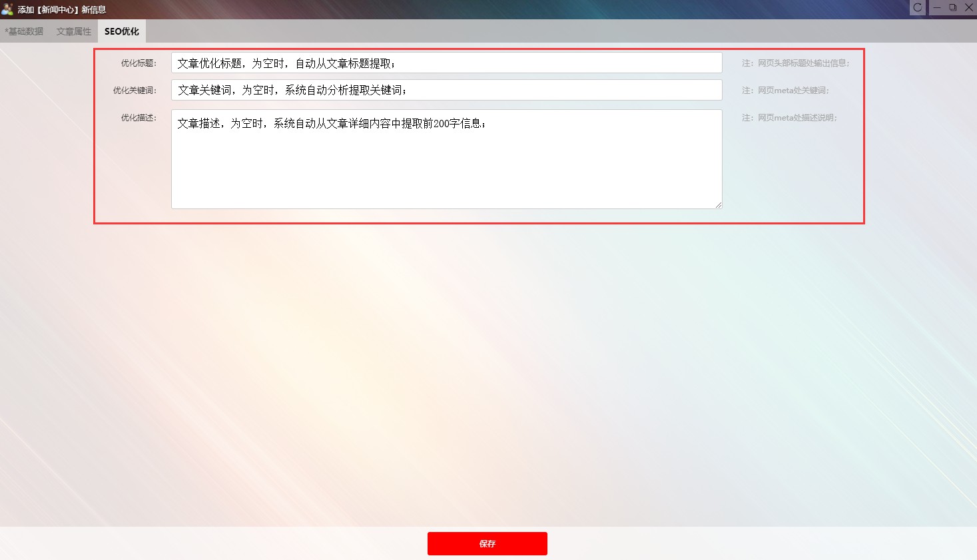Viewport: 977px width, 560px height.
Task: Click window title 添加【新闻中心】新信息
Action: click(x=62, y=9)
